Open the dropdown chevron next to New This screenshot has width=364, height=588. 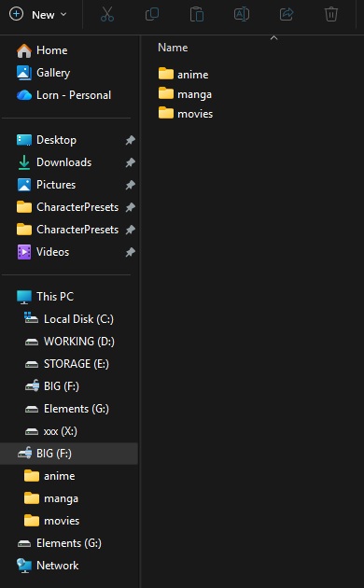tap(63, 15)
